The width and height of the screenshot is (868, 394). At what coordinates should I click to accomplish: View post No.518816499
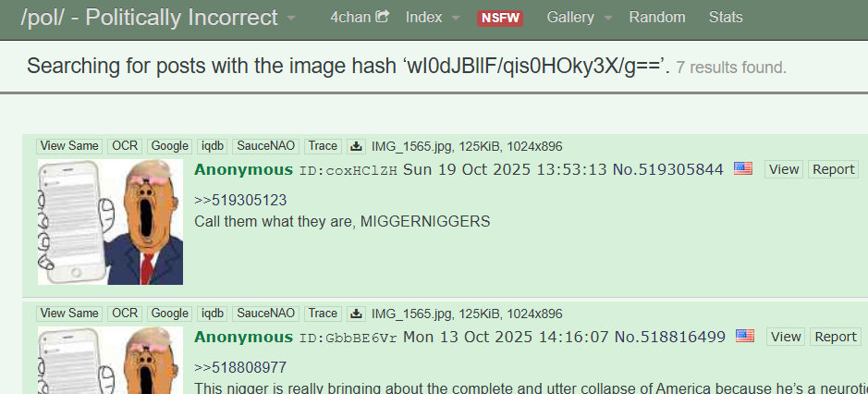click(786, 337)
